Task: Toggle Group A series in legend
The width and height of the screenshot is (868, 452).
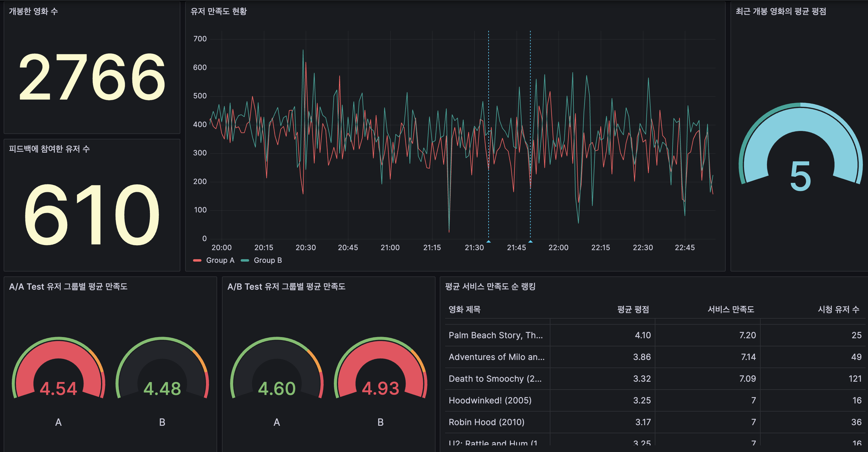Action: coord(220,260)
